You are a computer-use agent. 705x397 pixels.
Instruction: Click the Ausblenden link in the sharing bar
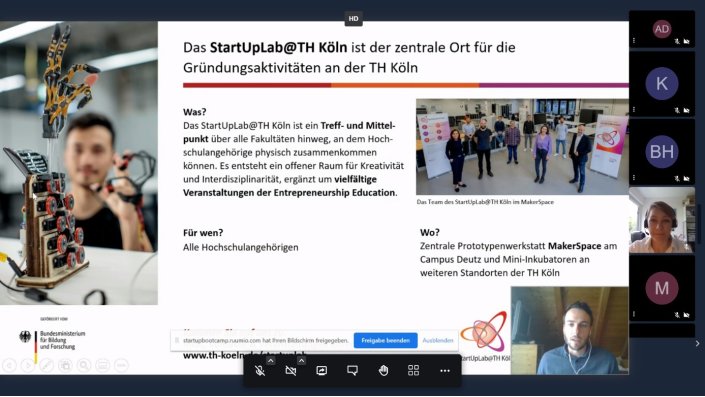click(x=438, y=340)
